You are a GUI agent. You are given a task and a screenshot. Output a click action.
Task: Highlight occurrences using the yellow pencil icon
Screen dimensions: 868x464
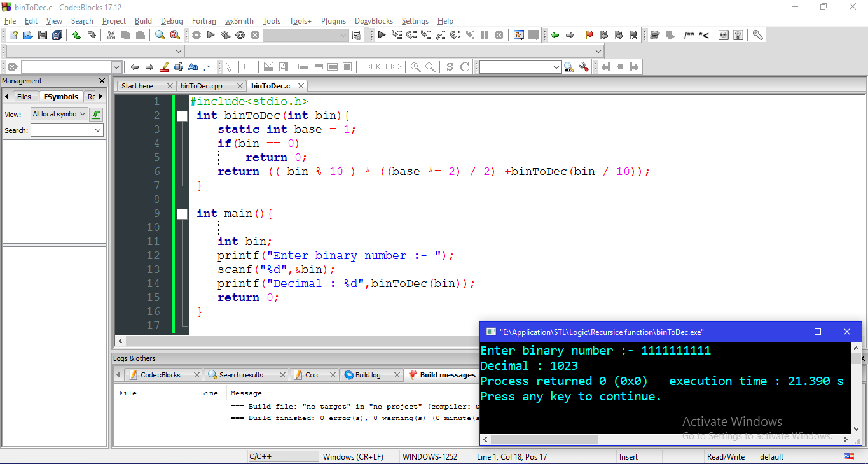(164, 66)
